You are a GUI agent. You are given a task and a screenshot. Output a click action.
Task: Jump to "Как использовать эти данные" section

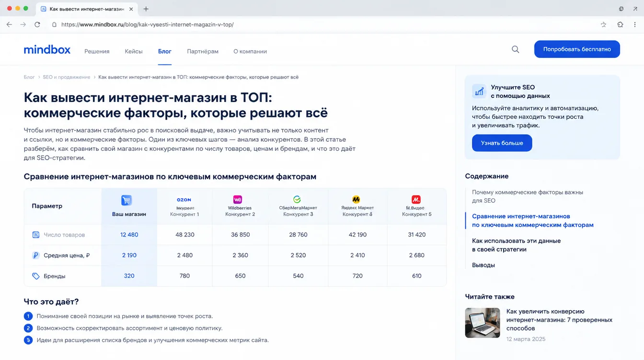coord(517,245)
